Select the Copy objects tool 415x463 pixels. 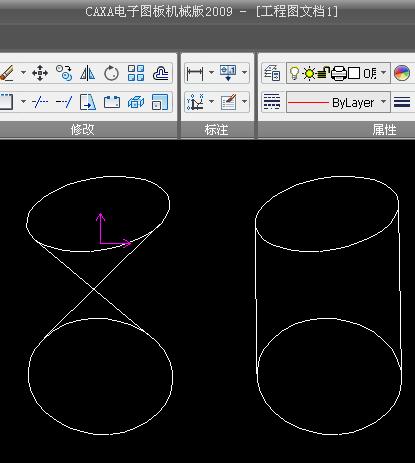click(64, 73)
